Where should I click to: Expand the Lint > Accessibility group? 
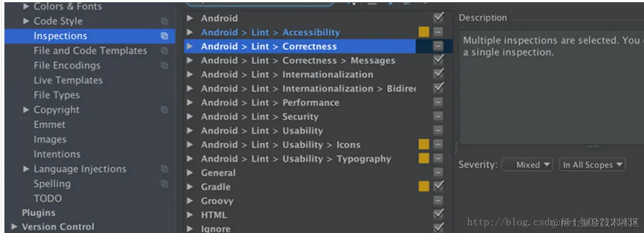click(x=190, y=32)
